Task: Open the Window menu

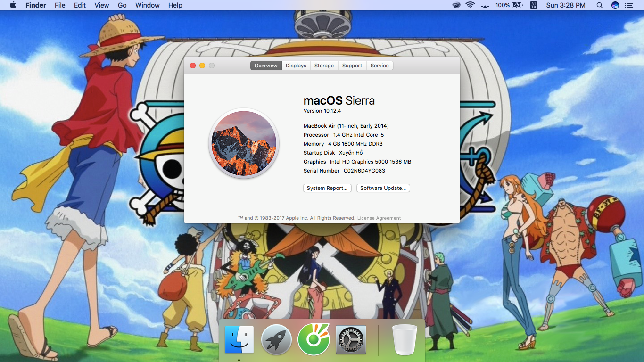Action: (148, 5)
